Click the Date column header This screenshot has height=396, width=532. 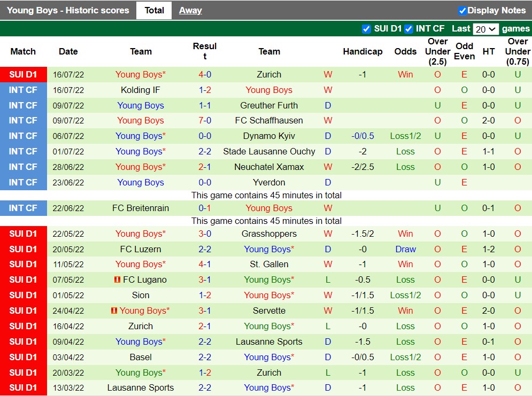[x=68, y=51]
